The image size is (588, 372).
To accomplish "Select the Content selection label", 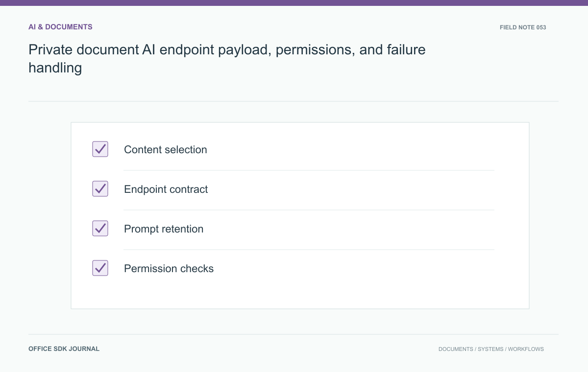I will pyautogui.click(x=166, y=150).
